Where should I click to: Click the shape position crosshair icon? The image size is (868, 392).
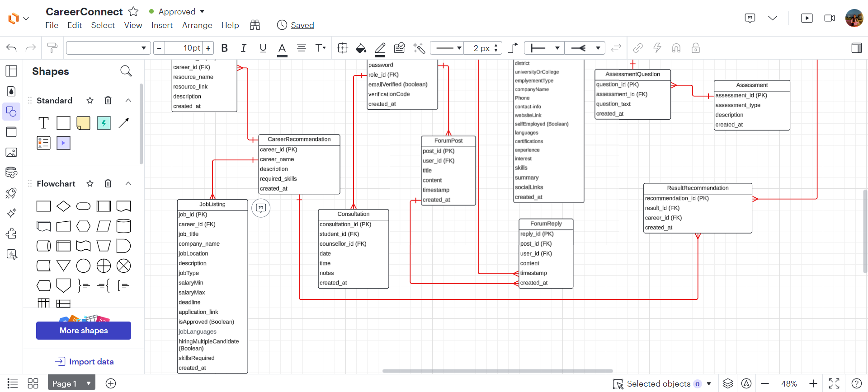tap(343, 48)
